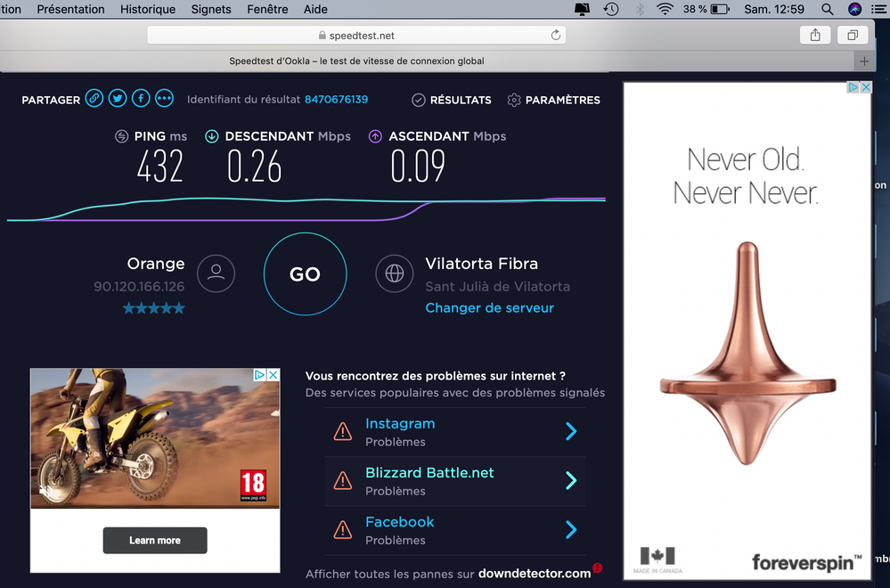
Task: Reload the page with the refresh icon
Action: coord(556,35)
